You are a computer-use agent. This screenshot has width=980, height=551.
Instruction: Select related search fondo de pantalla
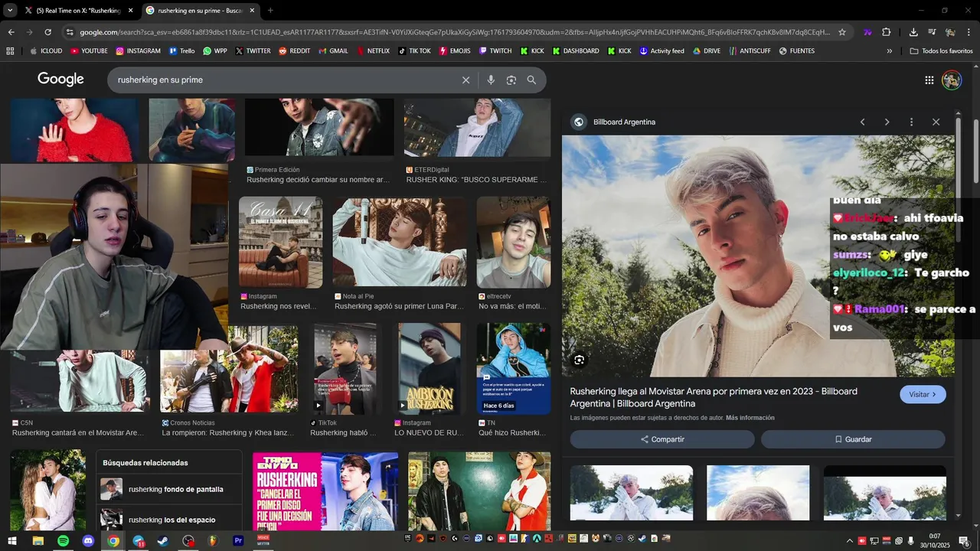tap(170, 489)
